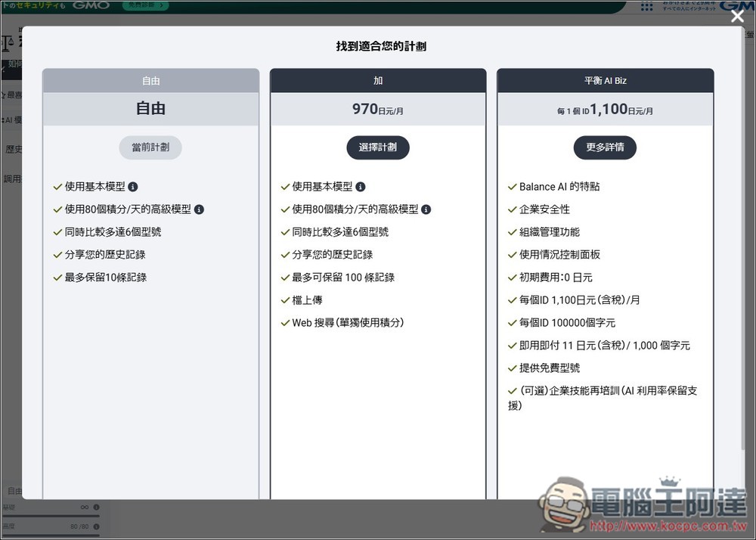Click the 平衡 AI Biz plan header

point(605,80)
